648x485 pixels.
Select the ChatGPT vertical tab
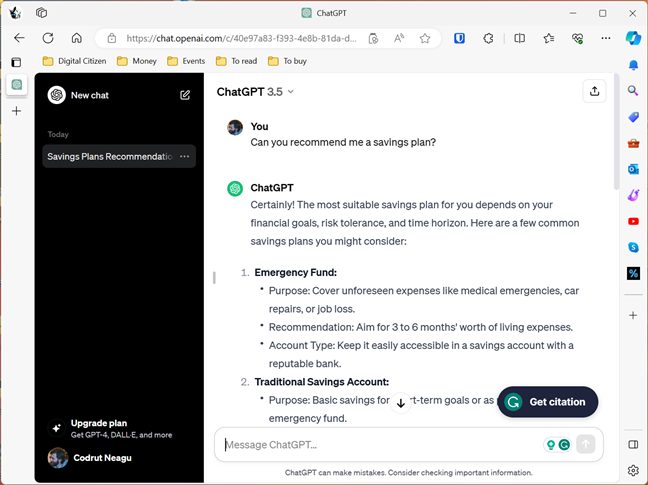[x=17, y=85]
